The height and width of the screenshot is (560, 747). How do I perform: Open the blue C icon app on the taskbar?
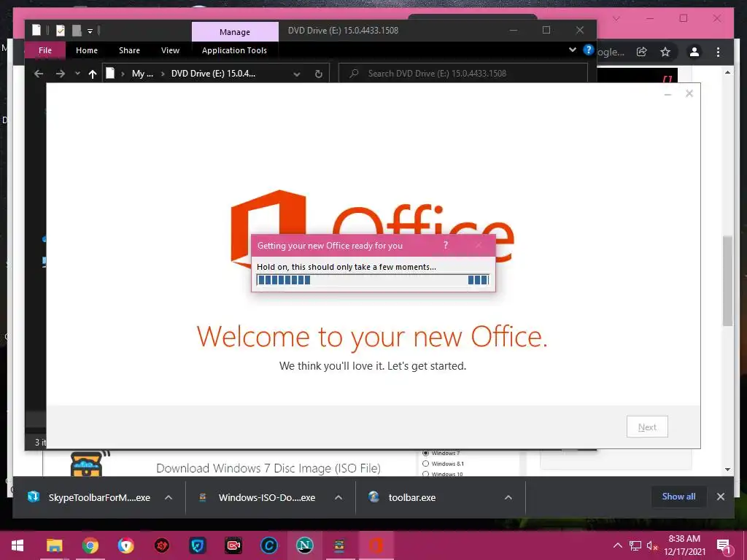click(268, 545)
